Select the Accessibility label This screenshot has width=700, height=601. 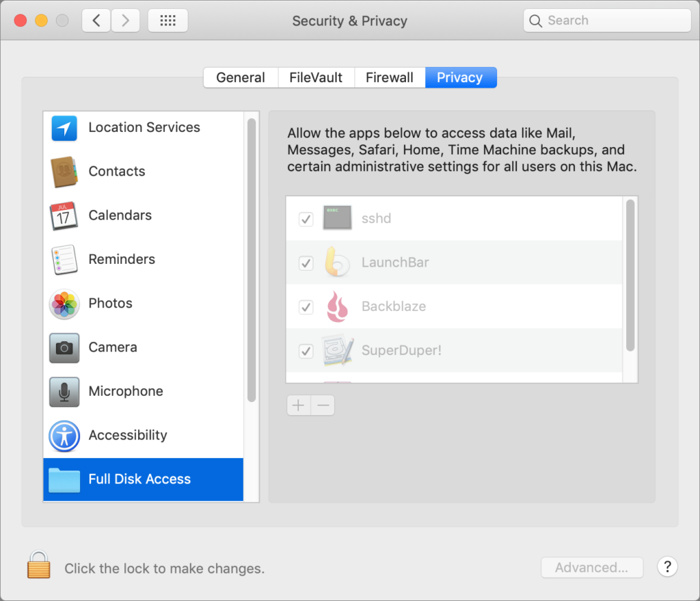pos(128,435)
